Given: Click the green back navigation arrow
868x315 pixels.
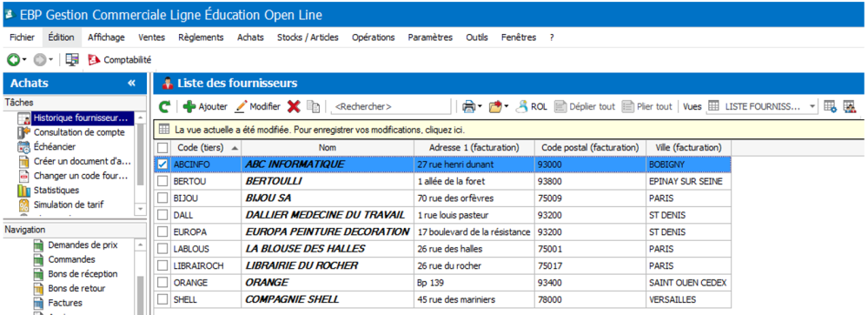Looking at the screenshot, I should [13, 59].
